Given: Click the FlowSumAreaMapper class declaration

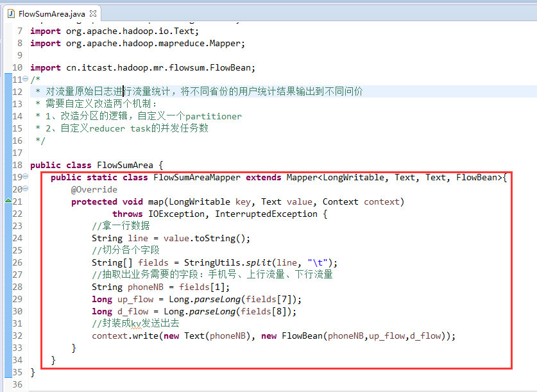Looking at the screenshot, I should tap(279, 178).
